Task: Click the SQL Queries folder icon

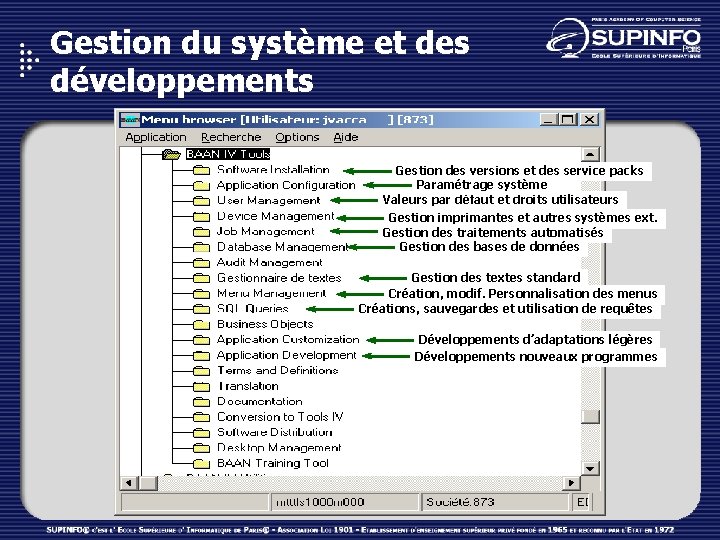Action: 201,309
